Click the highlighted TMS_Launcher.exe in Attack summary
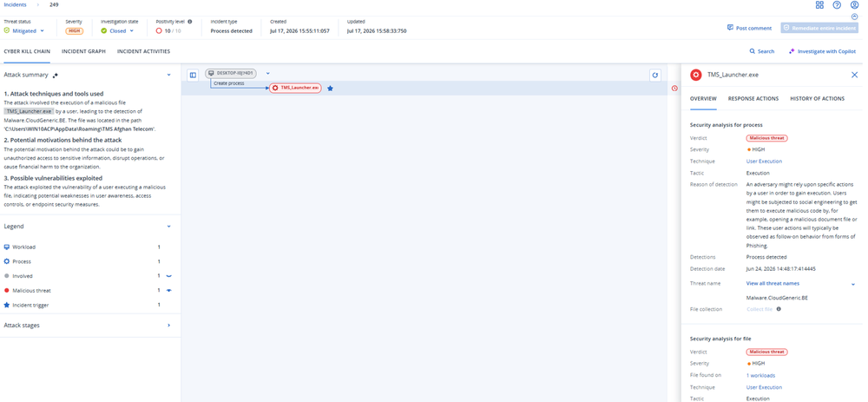 (x=29, y=111)
